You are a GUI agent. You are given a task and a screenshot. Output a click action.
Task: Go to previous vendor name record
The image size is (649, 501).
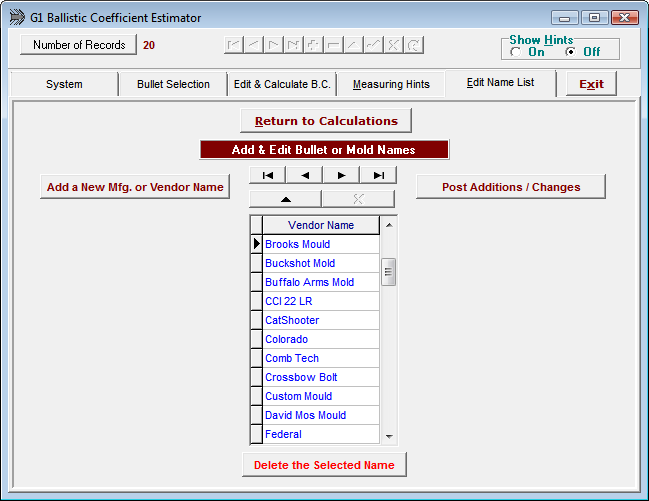click(305, 175)
